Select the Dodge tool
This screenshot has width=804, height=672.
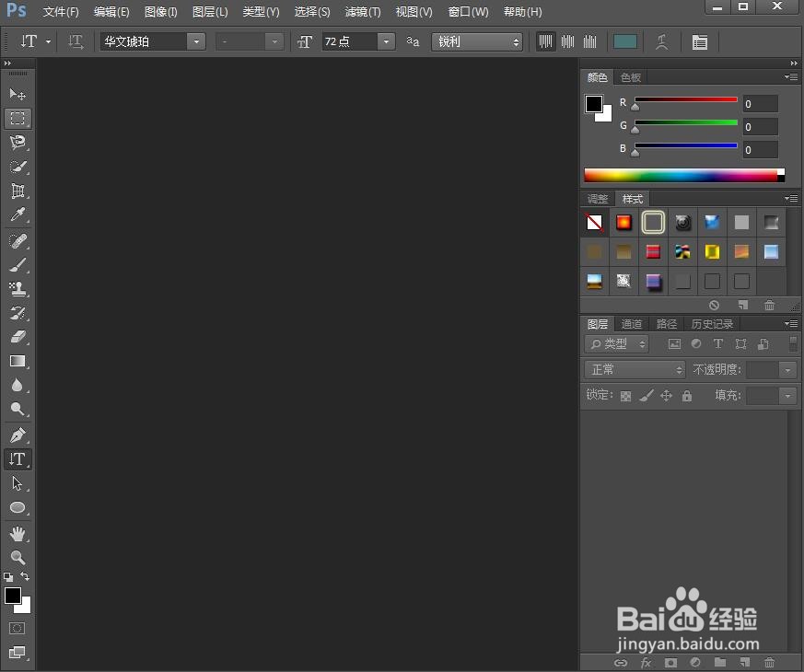tap(17, 409)
